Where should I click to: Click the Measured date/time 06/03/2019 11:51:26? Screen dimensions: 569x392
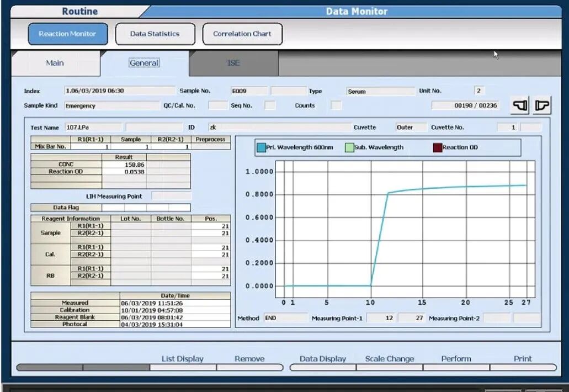[176, 303]
